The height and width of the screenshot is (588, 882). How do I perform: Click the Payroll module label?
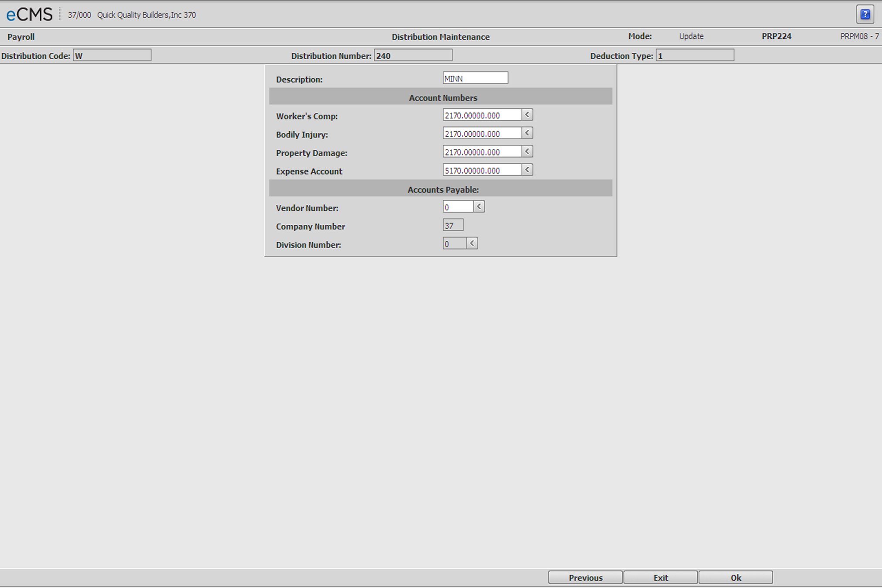[21, 37]
